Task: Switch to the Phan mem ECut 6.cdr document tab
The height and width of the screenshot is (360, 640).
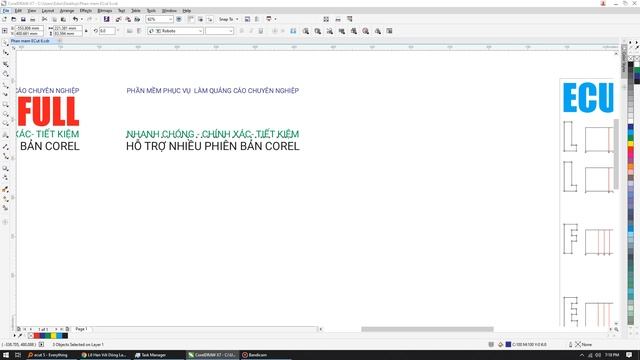Action: tap(31, 41)
